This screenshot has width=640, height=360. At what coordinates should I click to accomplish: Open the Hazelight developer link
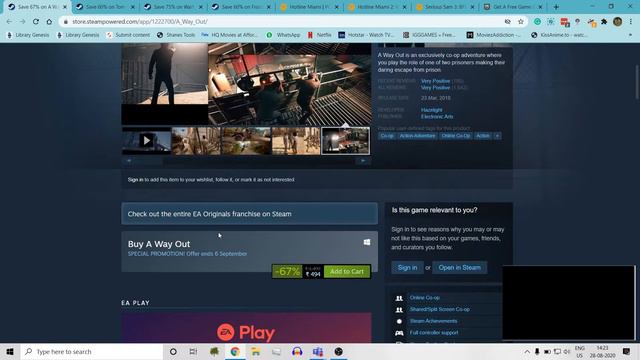click(x=431, y=110)
